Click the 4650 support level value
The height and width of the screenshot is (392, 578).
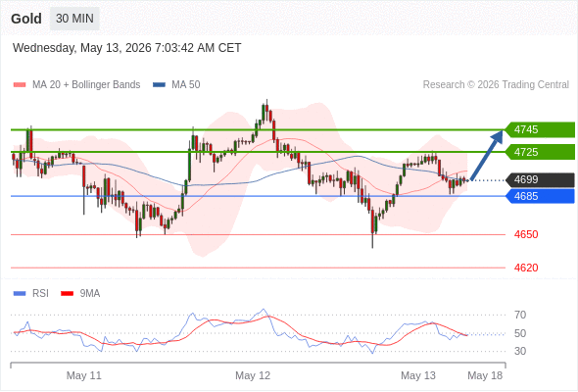pos(526,234)
